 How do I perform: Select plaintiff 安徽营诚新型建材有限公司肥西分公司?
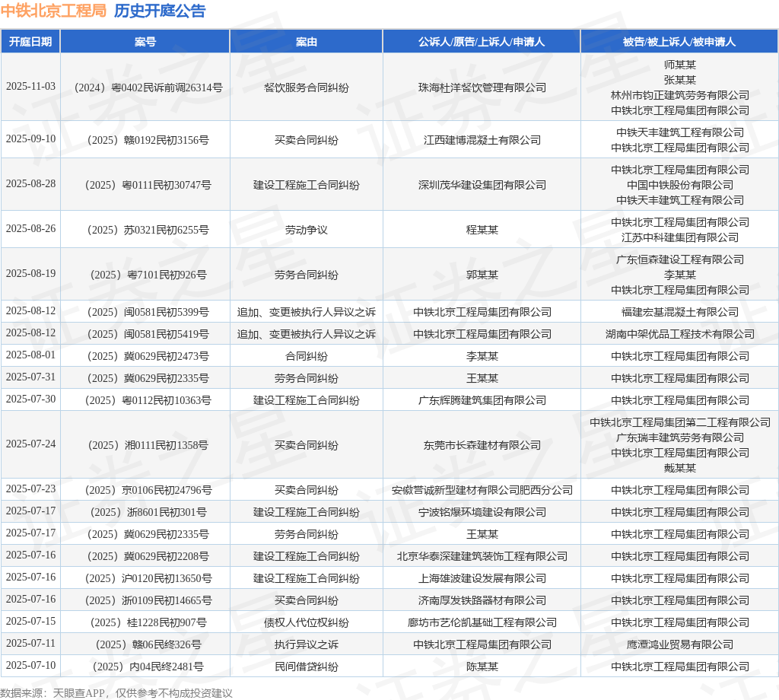pyautogui.click(x=482, y=490)
